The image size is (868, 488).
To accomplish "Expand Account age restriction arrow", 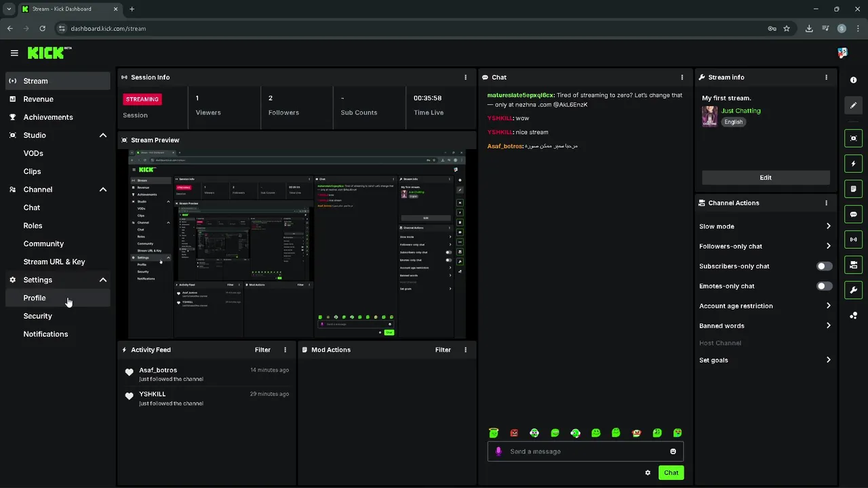I will pos(828,306).
